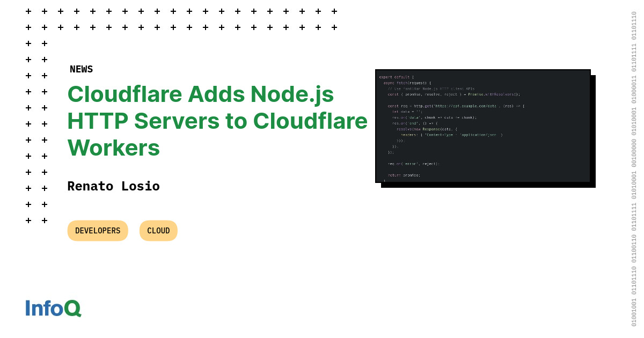Click the InfoQ logo
644x338 pixels.
coord(53,308)
